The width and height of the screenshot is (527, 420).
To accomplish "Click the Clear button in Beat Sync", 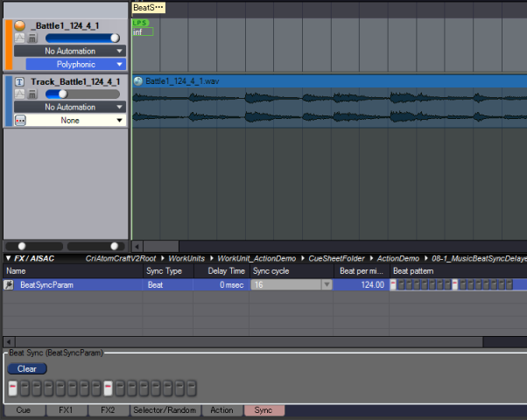I will [27, 368].
